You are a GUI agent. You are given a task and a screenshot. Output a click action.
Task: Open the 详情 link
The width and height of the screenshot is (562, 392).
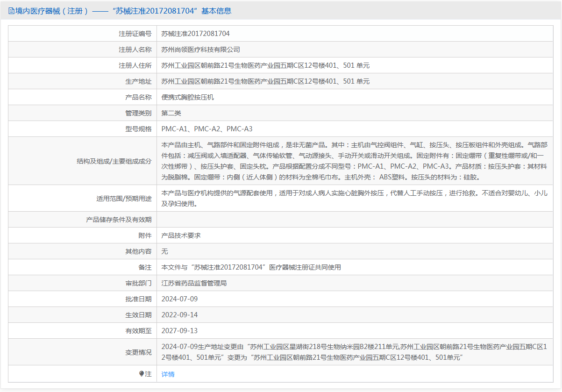168,374
